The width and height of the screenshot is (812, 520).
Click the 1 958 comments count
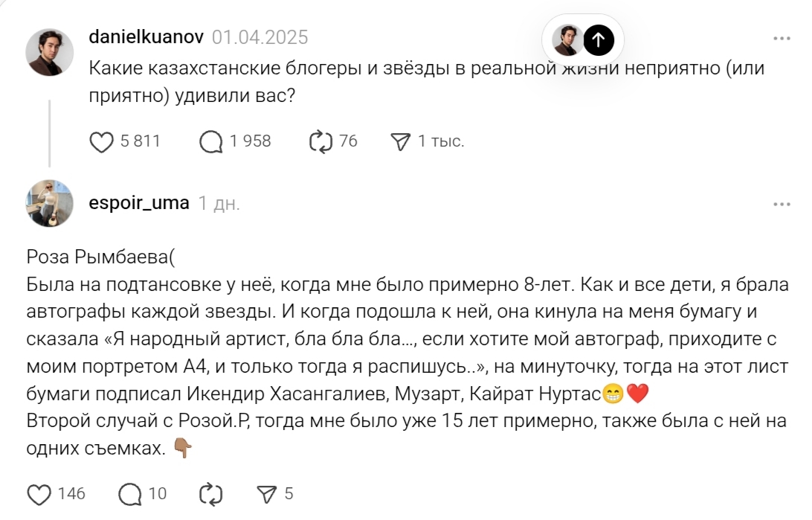pyautogui.click(x=251, y=141)
